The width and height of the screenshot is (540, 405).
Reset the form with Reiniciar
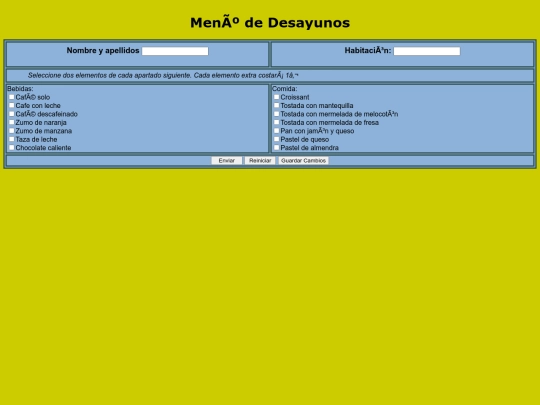click(260, 161)
